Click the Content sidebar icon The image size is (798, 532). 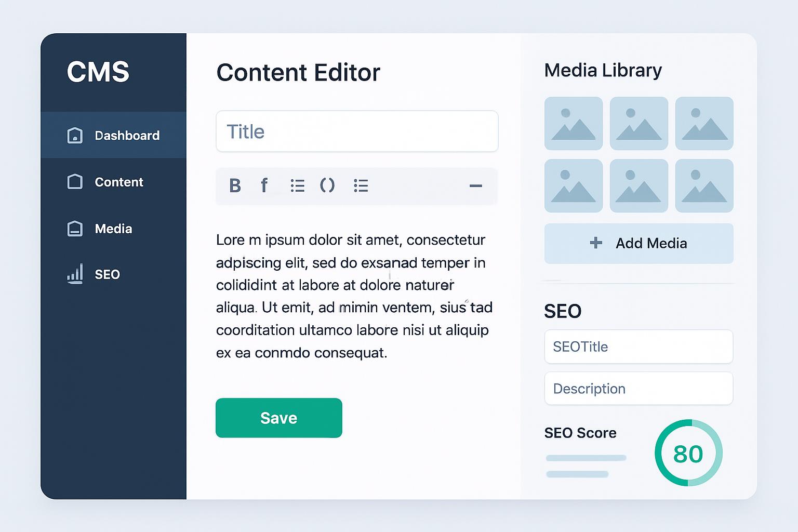75,182
